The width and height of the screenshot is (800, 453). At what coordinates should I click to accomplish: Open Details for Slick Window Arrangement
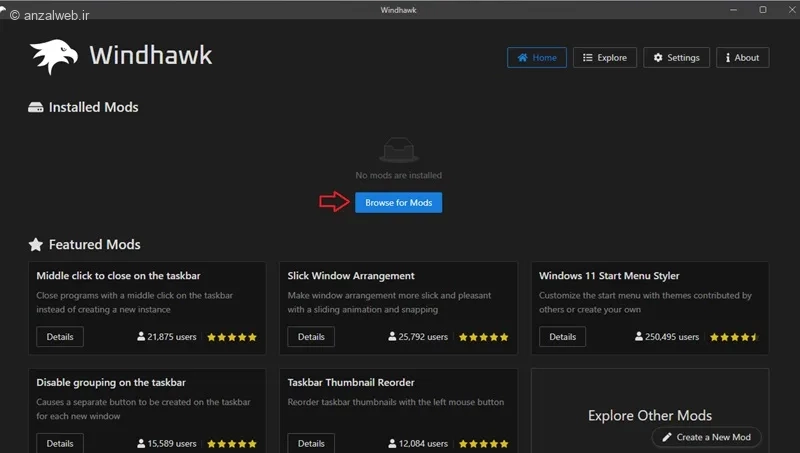[x=311, y=337]
